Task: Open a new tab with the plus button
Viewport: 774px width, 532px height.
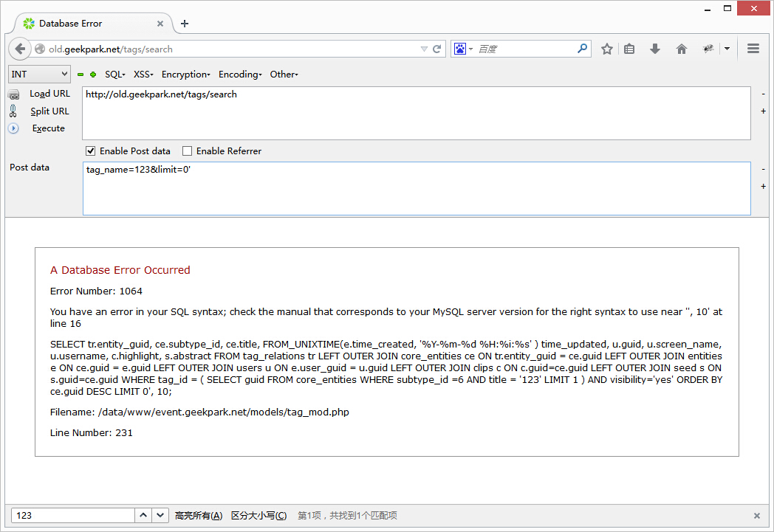Action: (185, 24)
